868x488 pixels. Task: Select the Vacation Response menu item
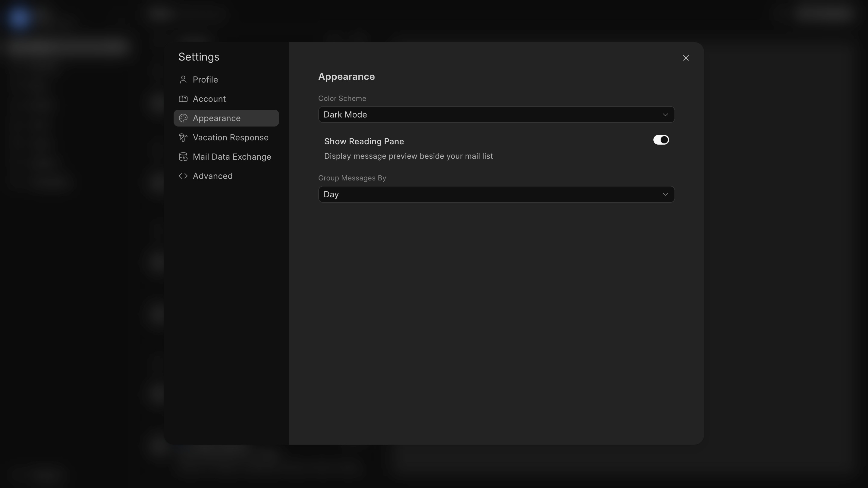(x=231, y=137)
